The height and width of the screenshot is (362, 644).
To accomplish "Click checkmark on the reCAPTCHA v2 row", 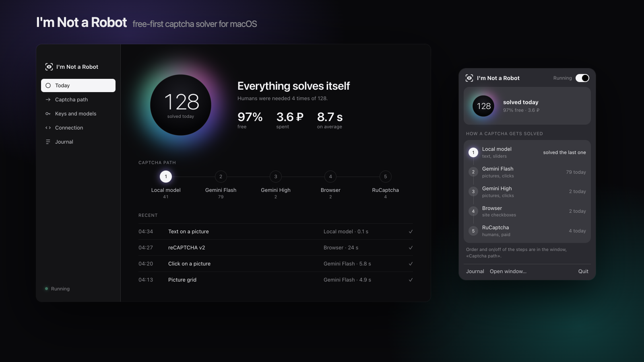I will tap(411, 247).
